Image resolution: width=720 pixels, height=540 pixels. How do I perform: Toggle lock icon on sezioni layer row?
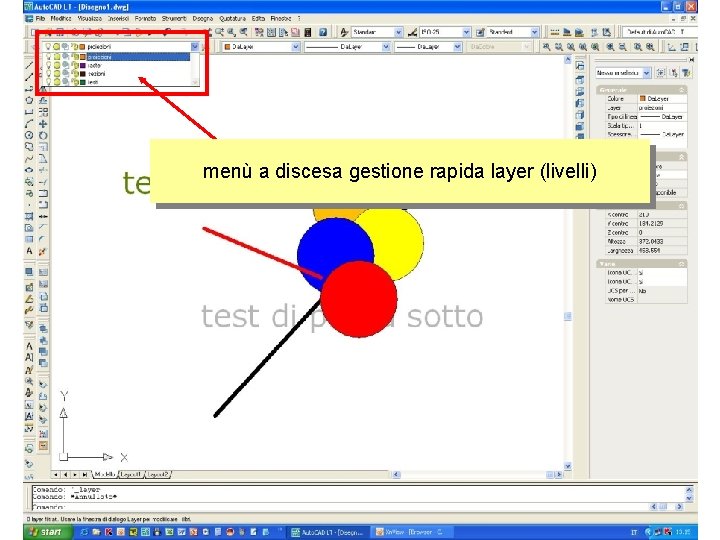point(75,73)
